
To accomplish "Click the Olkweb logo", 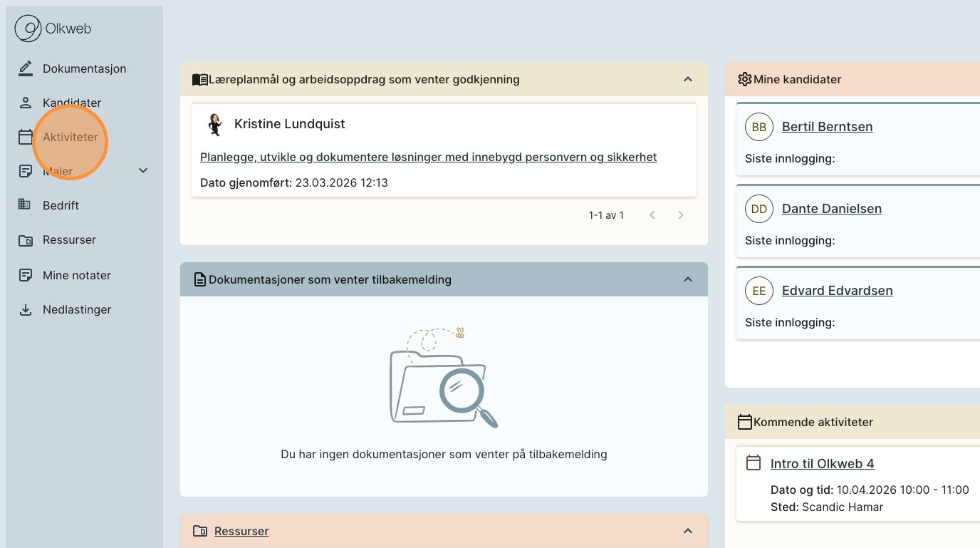I will (53, 29).
